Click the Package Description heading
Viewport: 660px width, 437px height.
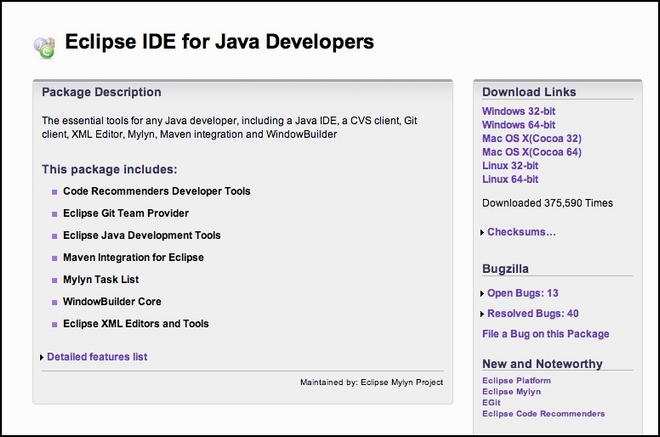pyautogui.click(x=101, y=92)
